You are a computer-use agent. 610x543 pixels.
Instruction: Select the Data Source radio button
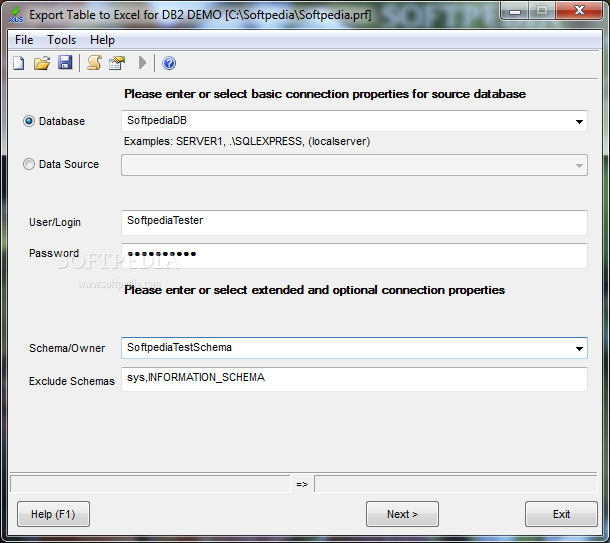coord(29,164)
